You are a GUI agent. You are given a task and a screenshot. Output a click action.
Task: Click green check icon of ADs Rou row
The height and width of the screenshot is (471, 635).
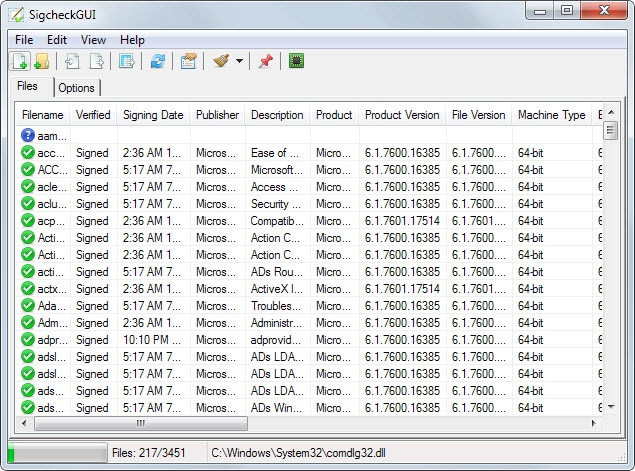coord(28,272)
